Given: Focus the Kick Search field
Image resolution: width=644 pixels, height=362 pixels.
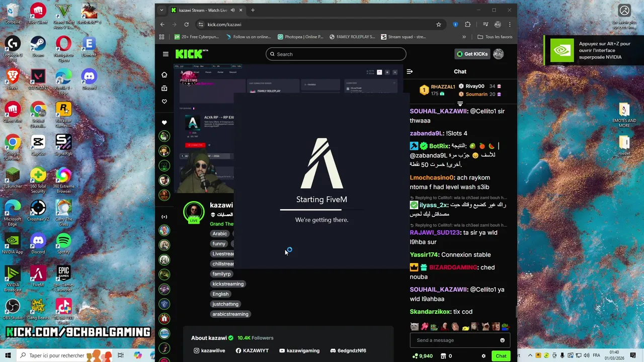Looking at the screenshot, I should [x=336, y=54].
